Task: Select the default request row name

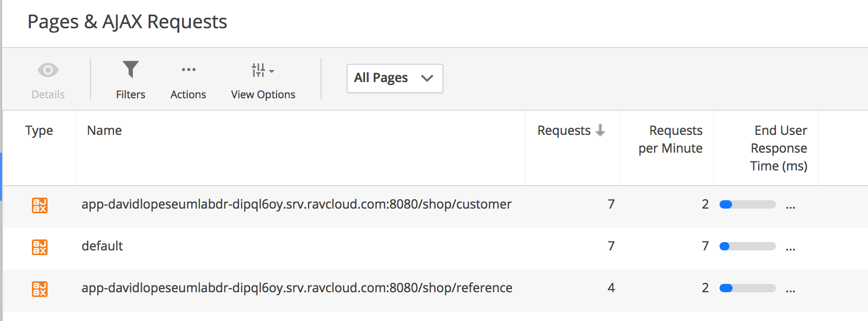Action: pyautogui.click(x=102, y=246)
